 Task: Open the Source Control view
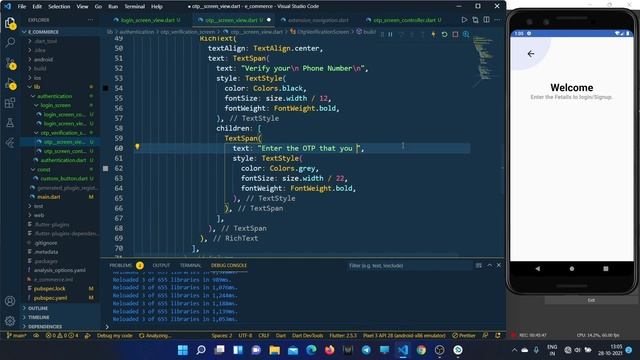pos(10,63)
